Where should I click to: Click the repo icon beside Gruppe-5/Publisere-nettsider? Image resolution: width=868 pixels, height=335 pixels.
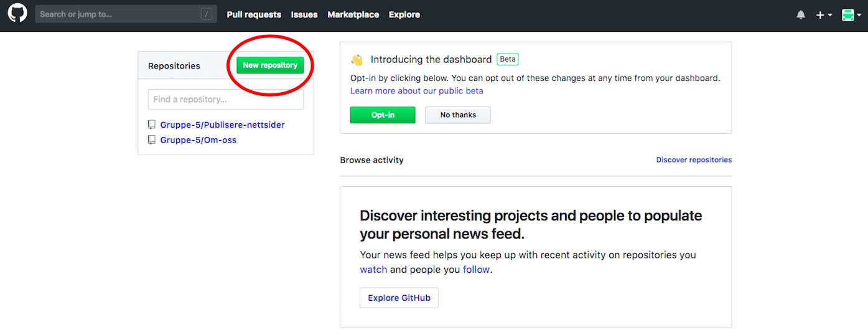coord(151,125)
